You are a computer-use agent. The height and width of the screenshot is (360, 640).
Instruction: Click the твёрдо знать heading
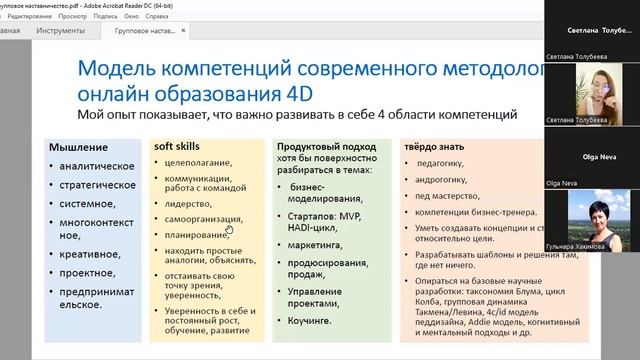click(x=434, y=147)
